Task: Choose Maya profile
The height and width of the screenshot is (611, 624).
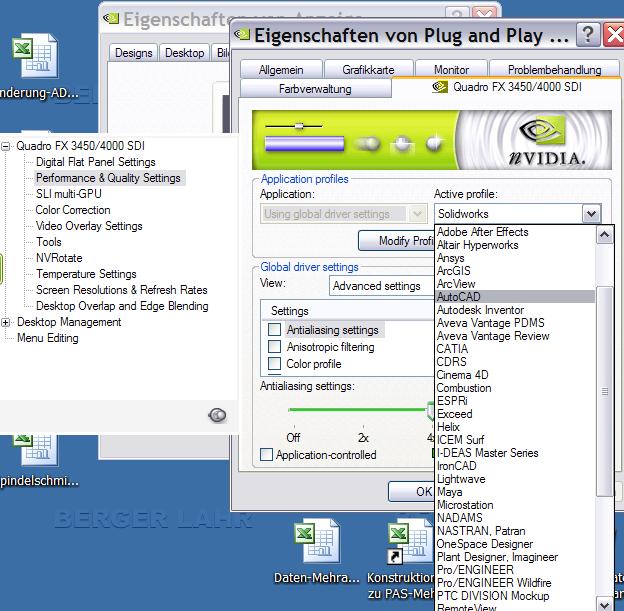Action: point(515,492)
